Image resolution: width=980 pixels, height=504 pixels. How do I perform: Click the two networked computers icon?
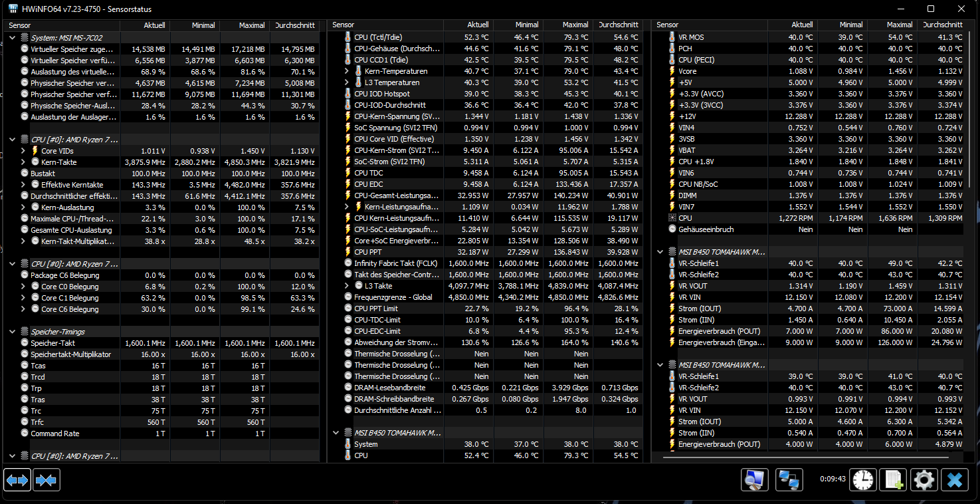click(789, 479)
